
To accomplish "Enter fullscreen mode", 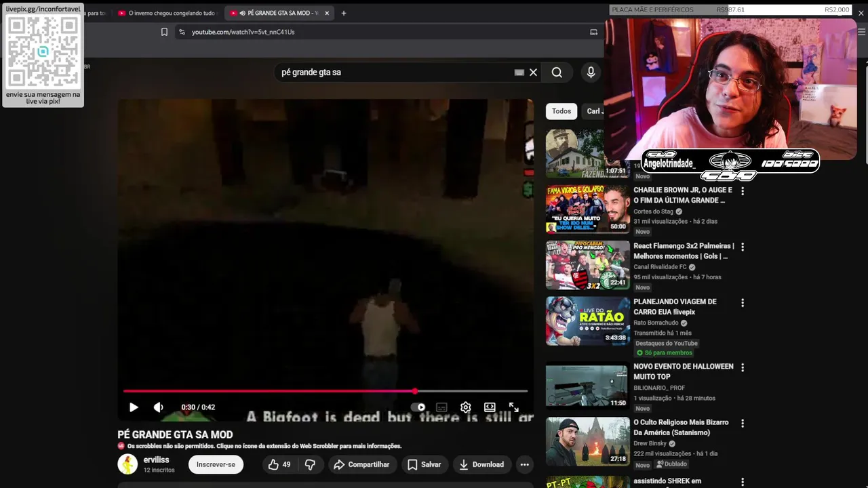I will [x=513, y=407].
